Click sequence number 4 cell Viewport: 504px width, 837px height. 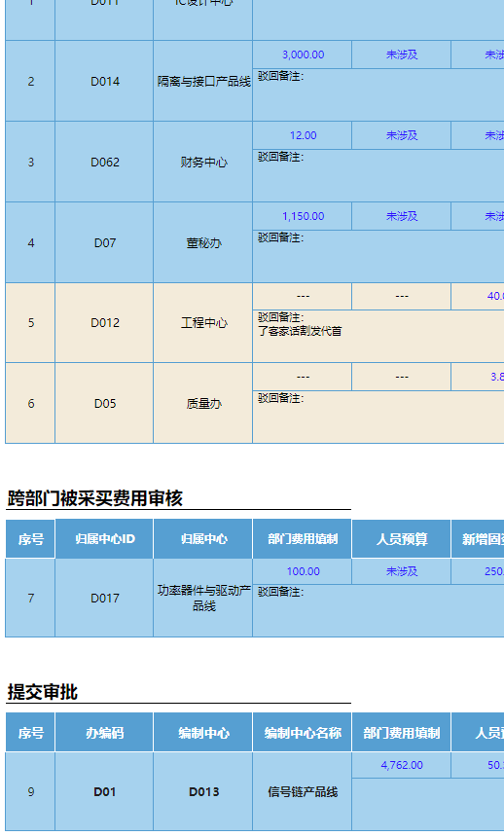point(30,243)
